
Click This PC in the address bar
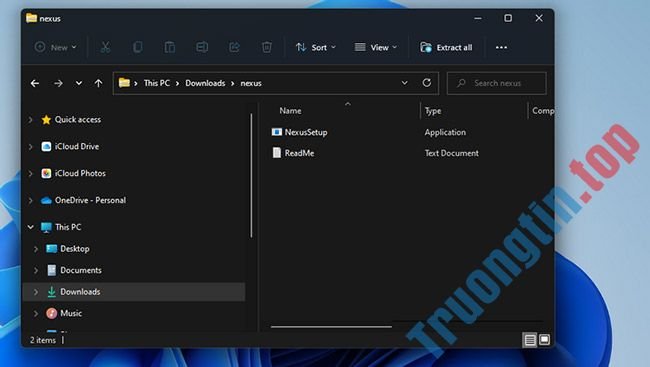coord(157,83)
